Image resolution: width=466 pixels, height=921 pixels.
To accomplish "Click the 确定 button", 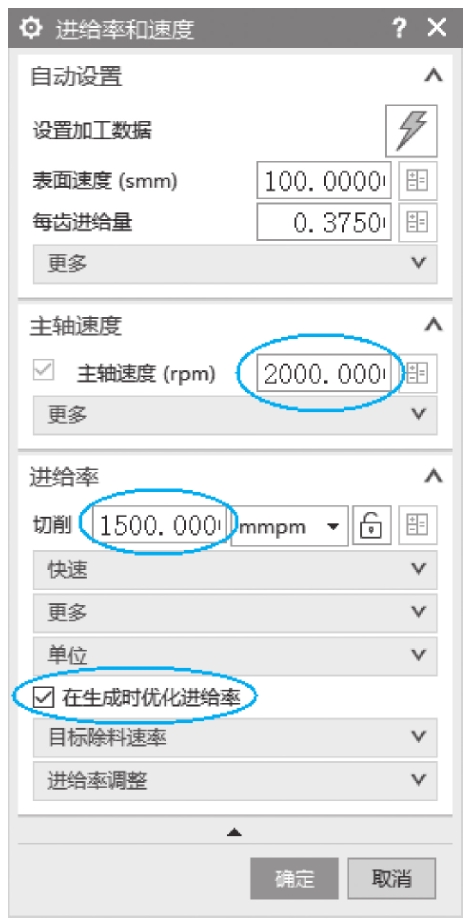I will pos(294,879).
